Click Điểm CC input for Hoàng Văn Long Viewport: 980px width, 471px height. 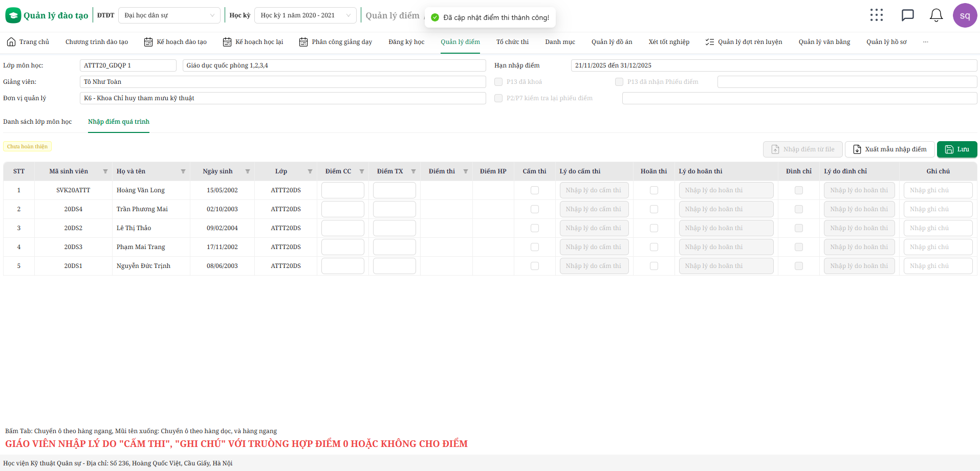[x=343, y=190]
